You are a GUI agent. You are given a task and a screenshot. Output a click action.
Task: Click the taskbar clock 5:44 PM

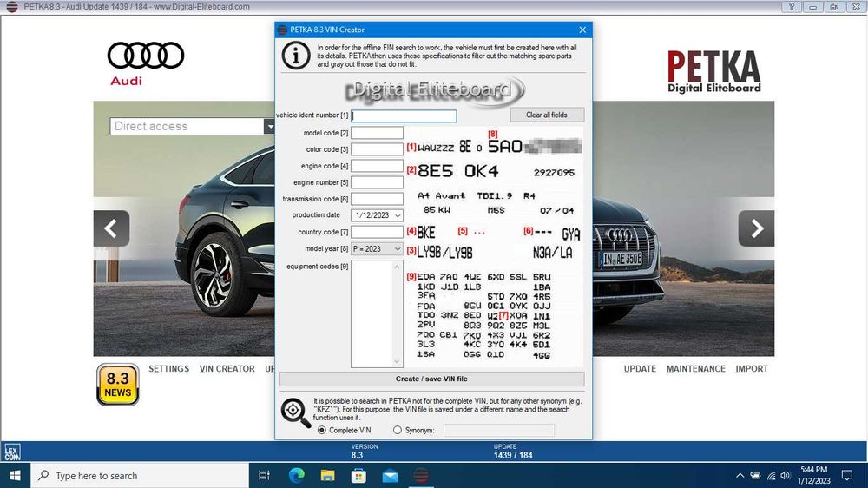pos(814,470)
